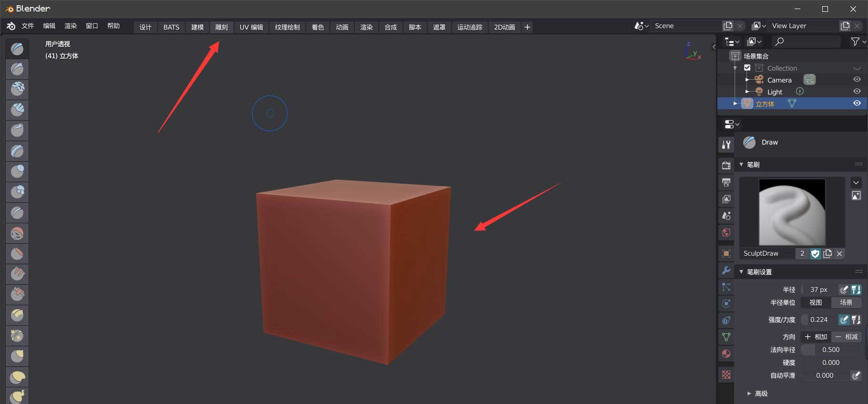Image resolution: width=868 pixels, height=404 pixels.
Task: Toggle unified strength for 强度/力度
Action: point(856,320)
